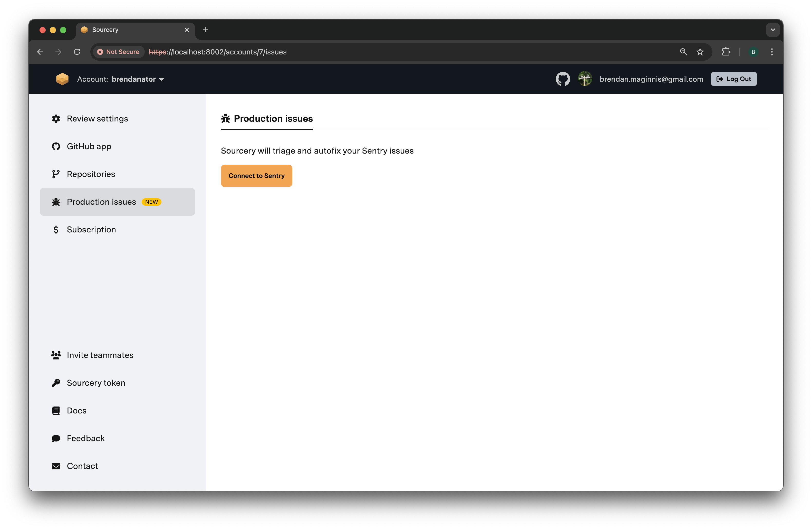Expand the tab search chevron

pyautogui.click(x=773, y=30)
